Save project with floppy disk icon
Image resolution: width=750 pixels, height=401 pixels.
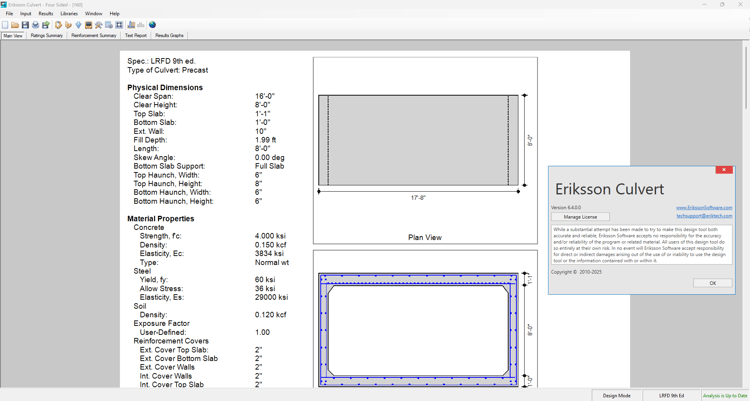point(25,25)
